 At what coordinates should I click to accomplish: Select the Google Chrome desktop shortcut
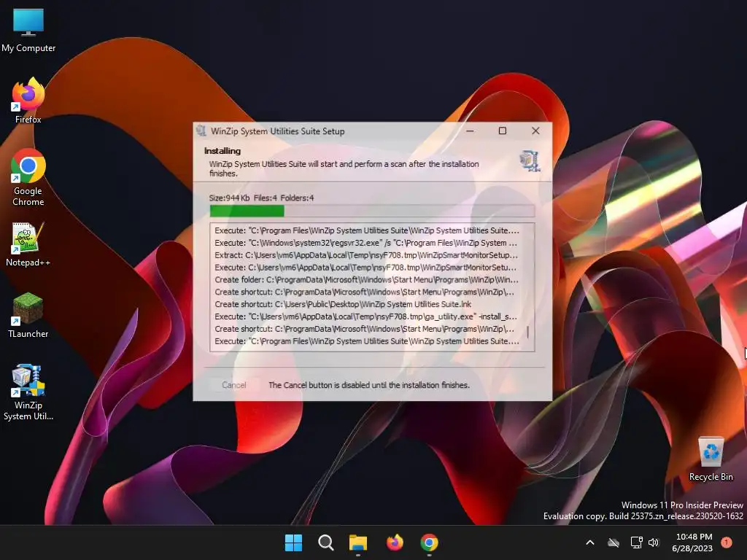coord(28,178)
